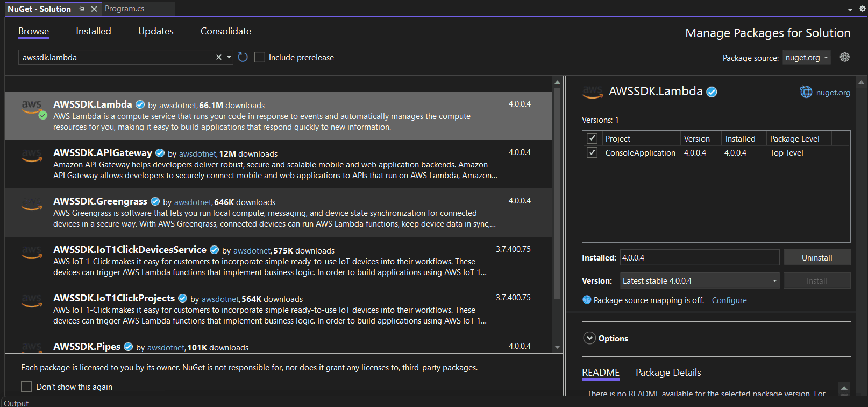Click AWSSDK.IoT1ClickDevicesService package logo
Image resolution: width=868 pixels, height=407 pixels.
point(32,252)
